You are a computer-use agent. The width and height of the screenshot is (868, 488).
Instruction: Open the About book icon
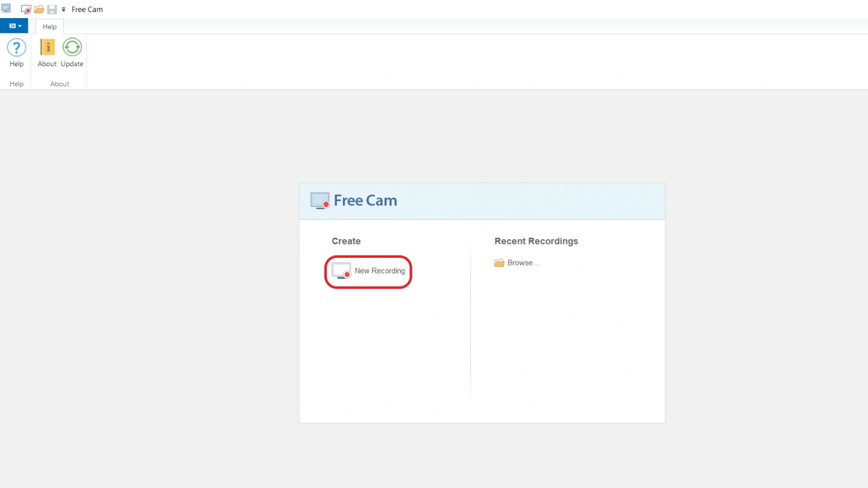click(47, 48)
